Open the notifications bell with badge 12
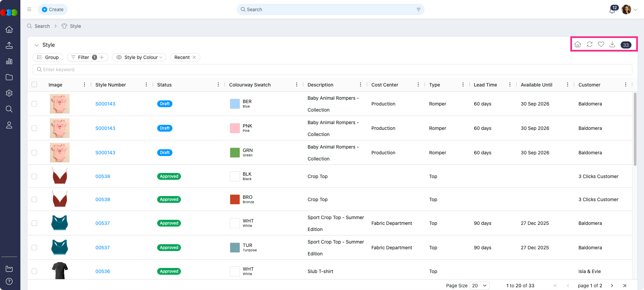 pos(612,10)
